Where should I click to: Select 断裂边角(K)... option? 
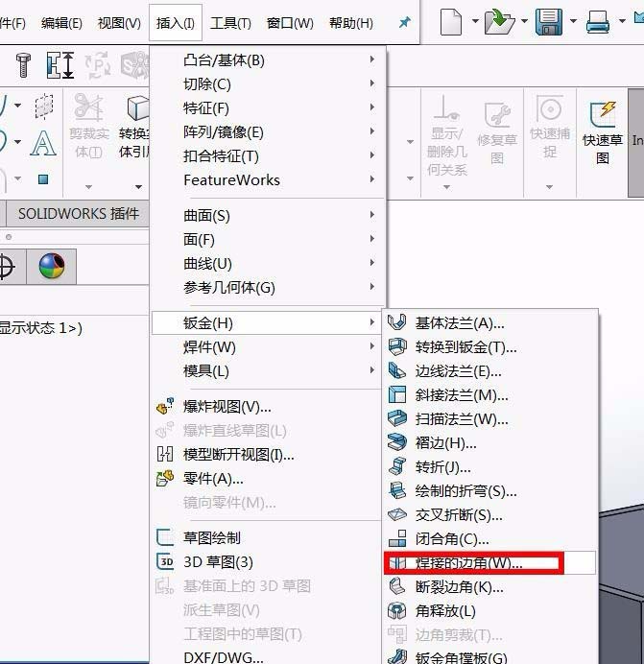click(x=490, y=587)
